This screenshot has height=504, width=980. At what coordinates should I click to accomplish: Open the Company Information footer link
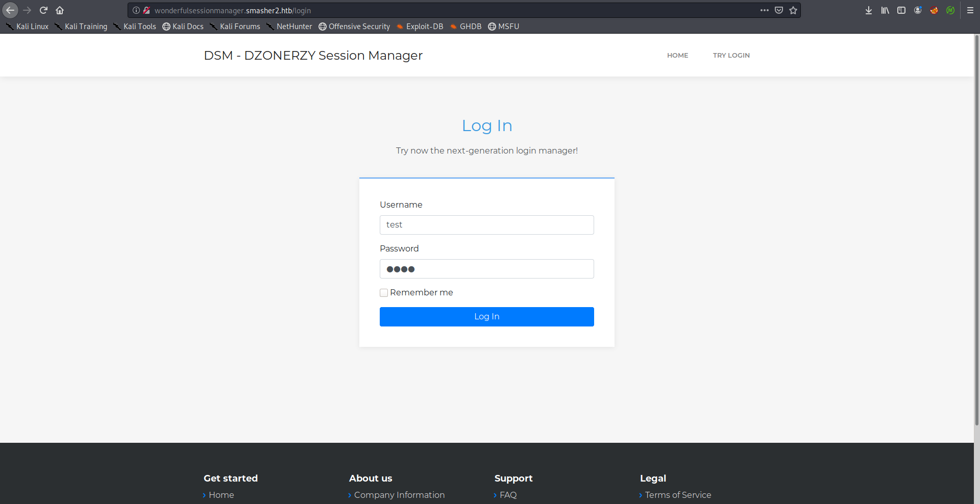399,495
